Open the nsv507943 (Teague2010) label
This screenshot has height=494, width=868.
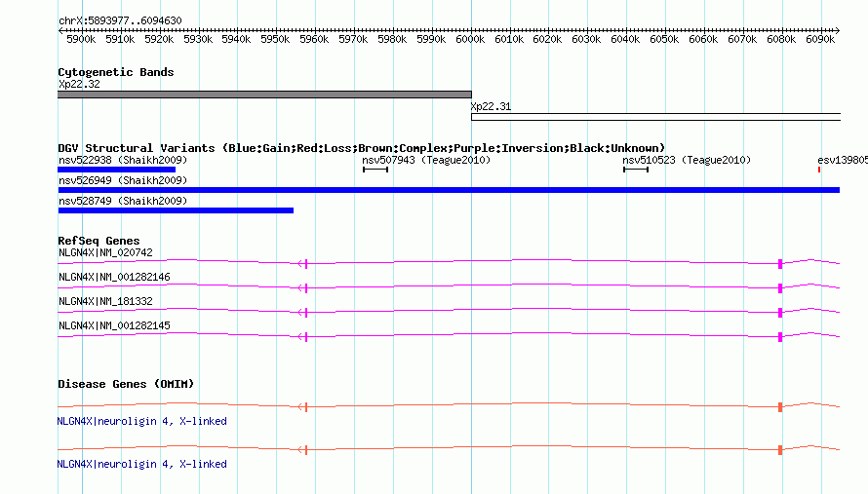(426, 160)
